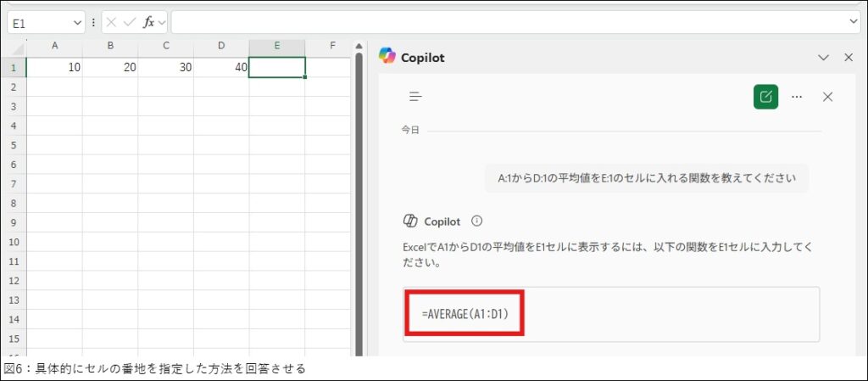Click the vertical scrollbar up arrow of sheet
The width and height of the screenshot is (868, 381).
coord(359,47)
